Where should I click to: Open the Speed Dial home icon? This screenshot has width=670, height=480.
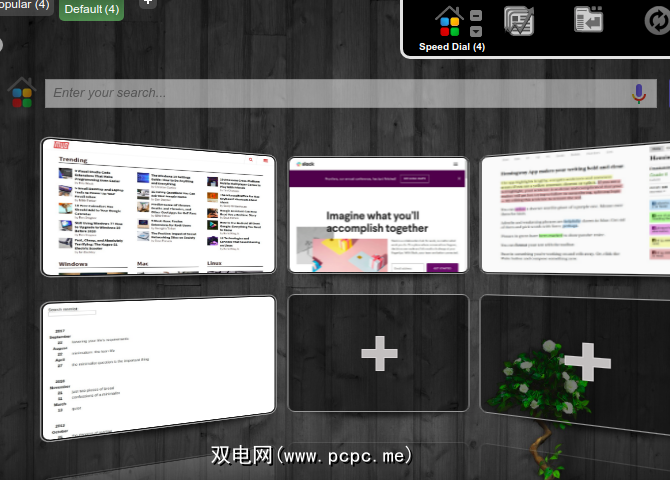[x=450, y=21]
